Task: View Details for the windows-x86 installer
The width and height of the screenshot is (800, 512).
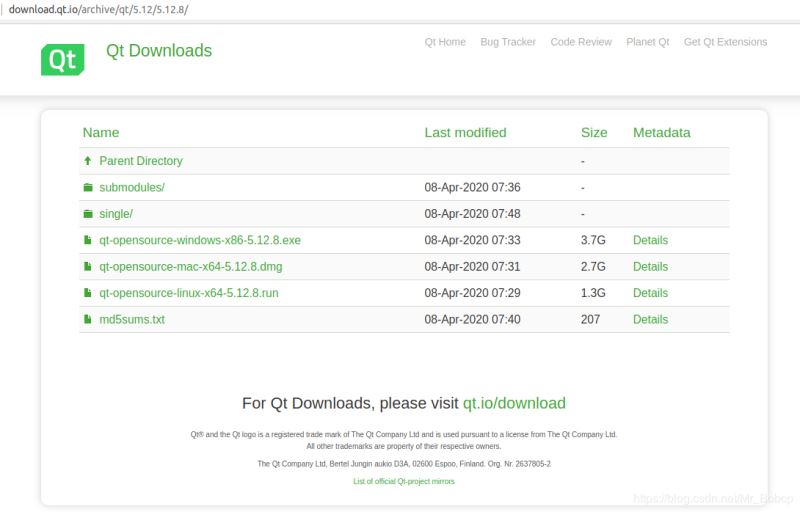Action: point(650,240)
